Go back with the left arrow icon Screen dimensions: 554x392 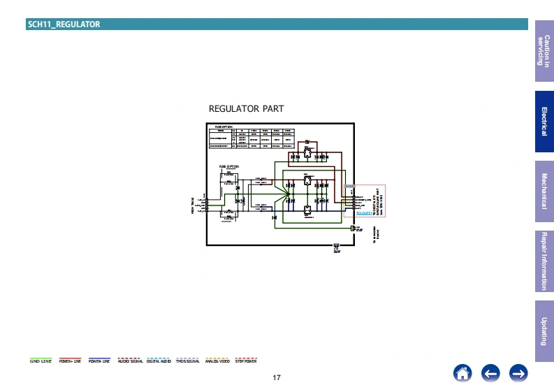tap(490, 373)
